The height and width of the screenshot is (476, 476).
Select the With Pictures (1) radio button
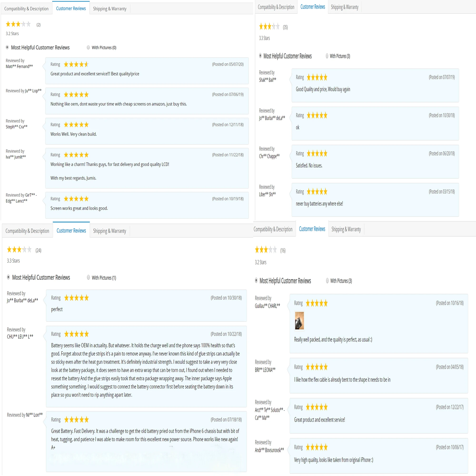pyautogui.click(x=89, y=278)
